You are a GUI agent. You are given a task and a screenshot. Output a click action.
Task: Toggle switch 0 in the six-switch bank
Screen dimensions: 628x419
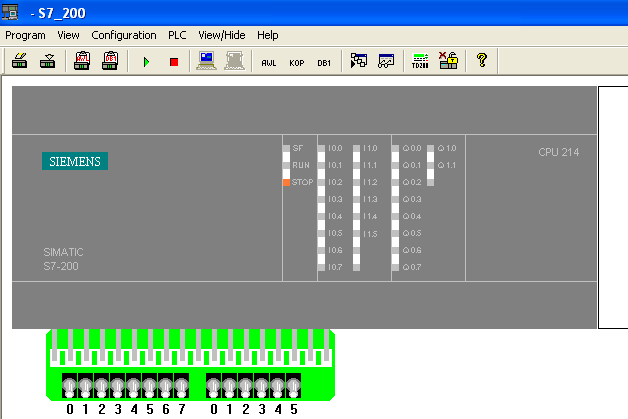coord(213,386)
